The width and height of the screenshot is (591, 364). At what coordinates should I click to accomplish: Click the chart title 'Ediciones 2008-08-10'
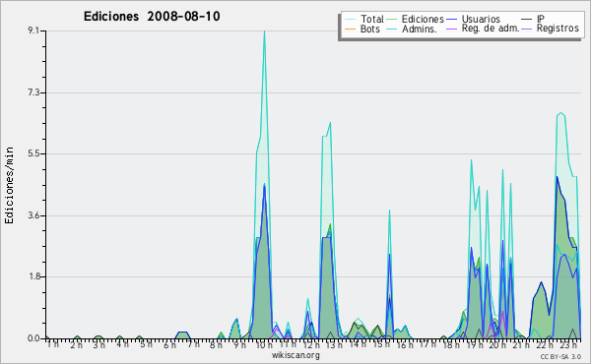pos(152,16)
